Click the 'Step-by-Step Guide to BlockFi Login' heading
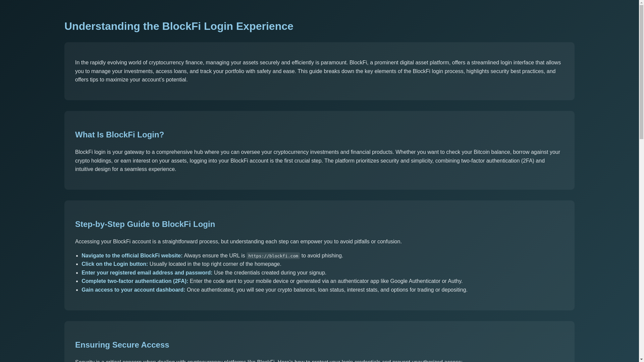The height and width of the screenshot is (362, 644). coord(145,224)
